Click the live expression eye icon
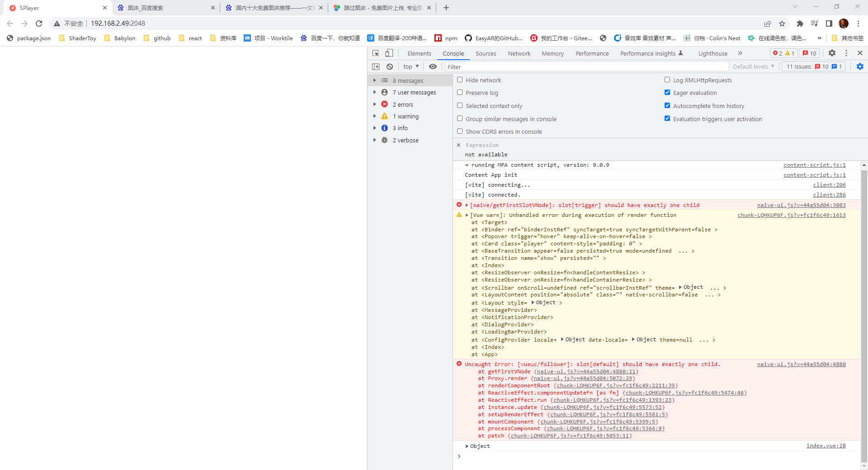Viewport: 868px width, 470px height. (433, 67)
